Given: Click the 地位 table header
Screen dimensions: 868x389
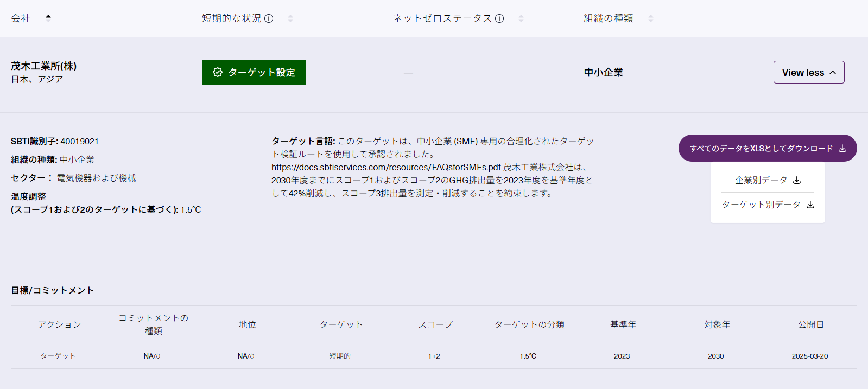Looking at the screenshot, I should 246,324.
